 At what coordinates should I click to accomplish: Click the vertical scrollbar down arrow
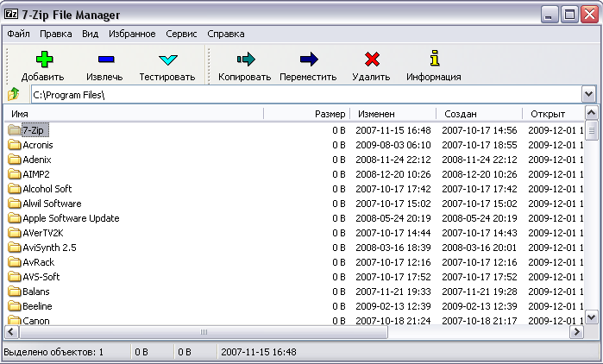coord(591,317)
